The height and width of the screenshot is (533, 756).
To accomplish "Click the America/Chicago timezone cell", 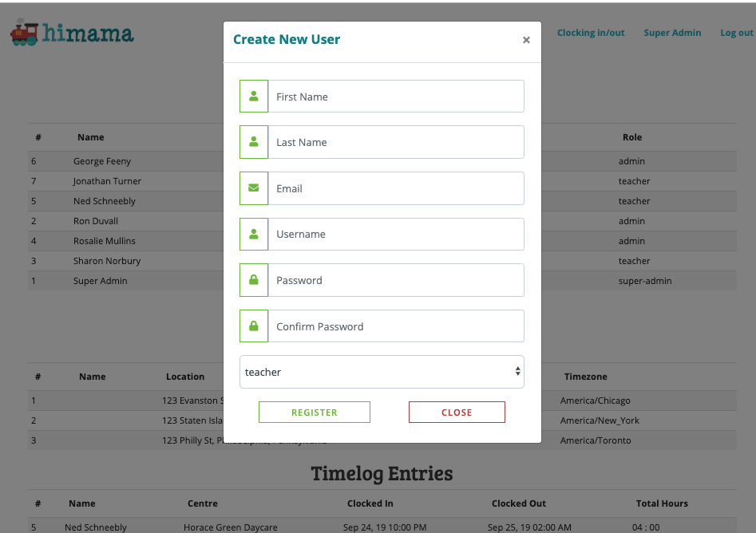I will point(595,401).
